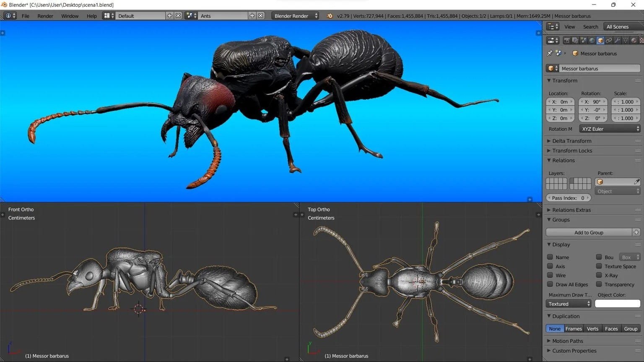Select the Frames duplication option

pyautogui.click(x=573, y=328)
